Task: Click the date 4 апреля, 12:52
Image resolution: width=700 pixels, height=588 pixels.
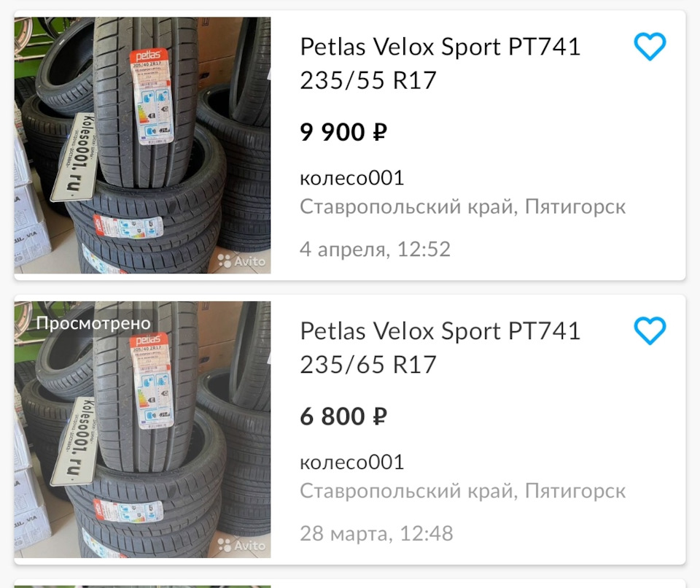Action: (375, 249)
